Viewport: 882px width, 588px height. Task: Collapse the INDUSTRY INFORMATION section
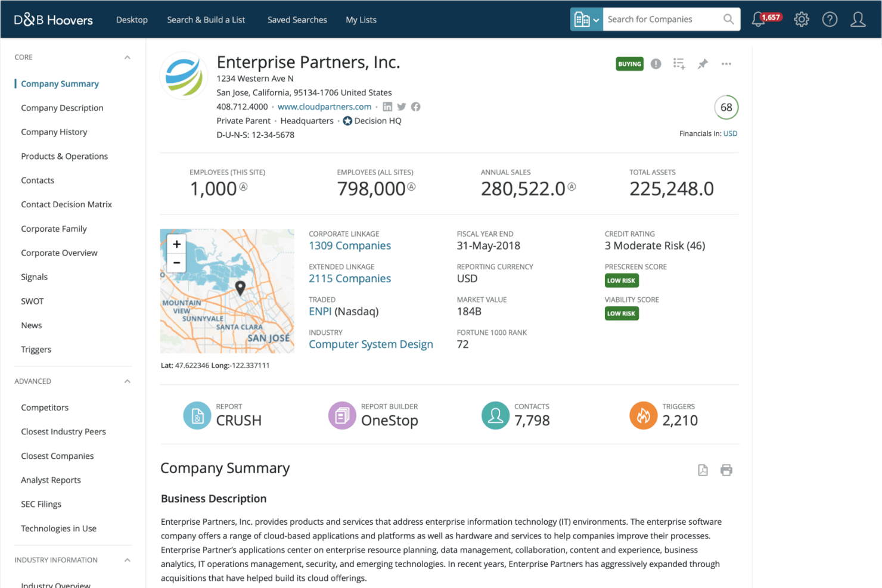(x=127, y=560)
